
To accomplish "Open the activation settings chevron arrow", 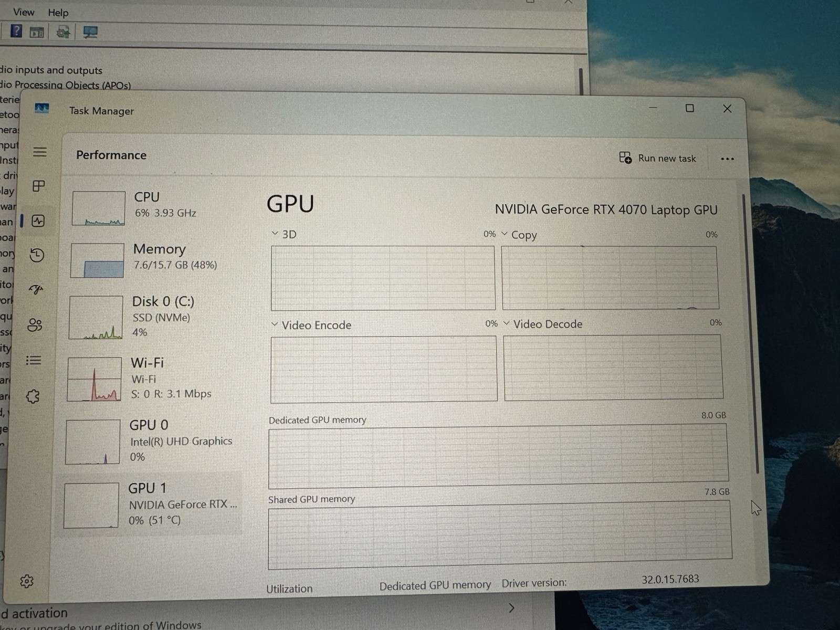I will (511, 608).
